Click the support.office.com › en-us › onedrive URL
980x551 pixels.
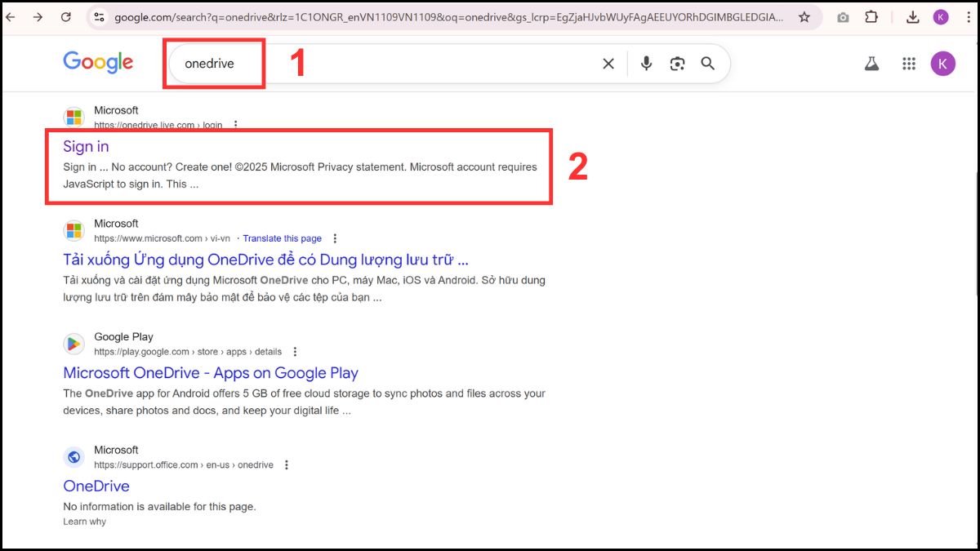(x=184, y=465)
